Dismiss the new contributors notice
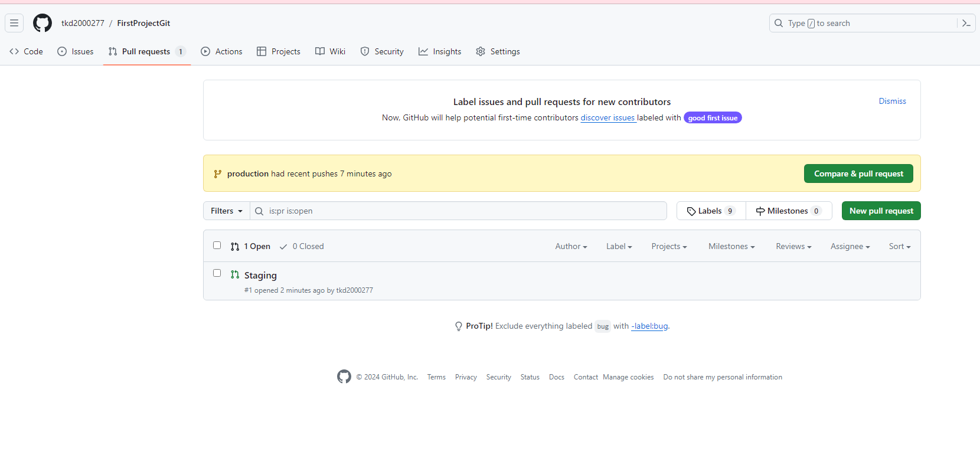 click(x=892, y=101)
